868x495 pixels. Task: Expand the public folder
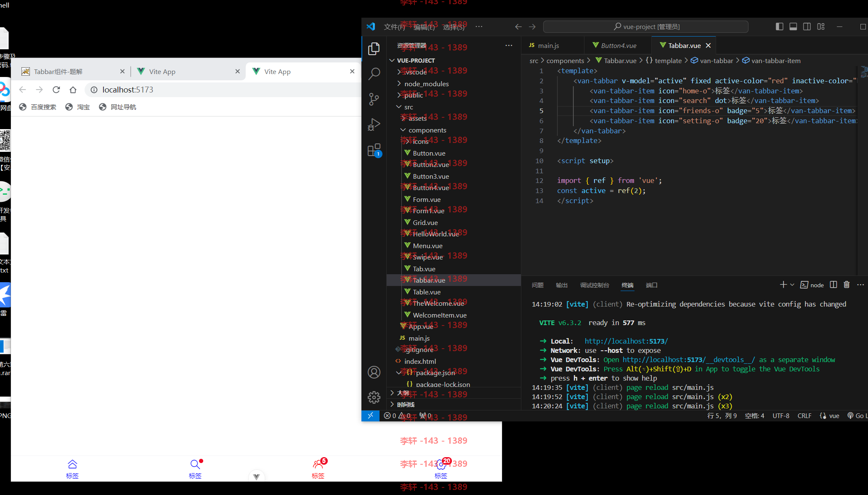coord(414,95)
